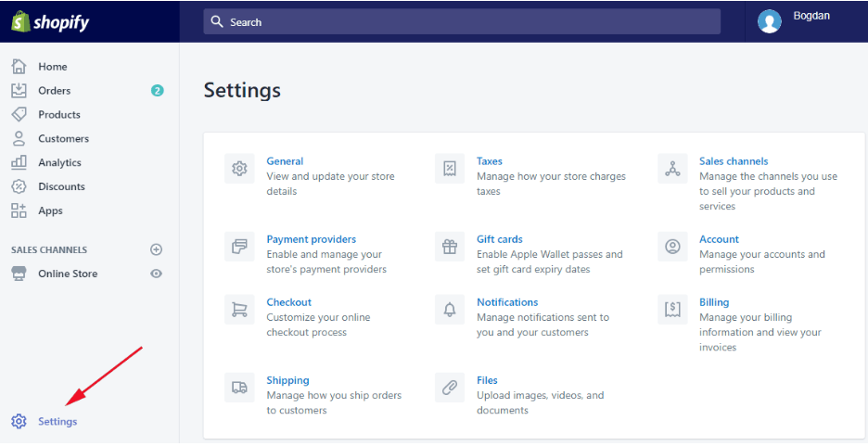Open the General settings link
This screenshot has width=868, height=446.
click(x=285, y=161)
